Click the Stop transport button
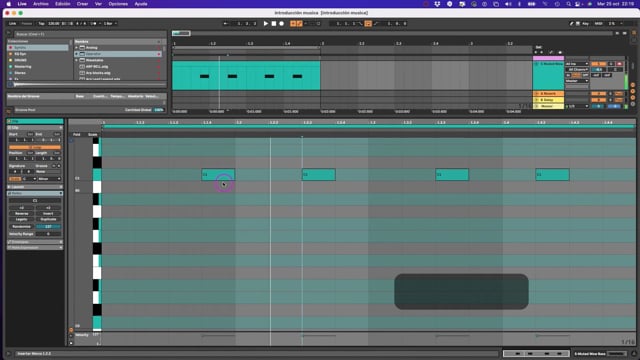 [x=274, y=24]
